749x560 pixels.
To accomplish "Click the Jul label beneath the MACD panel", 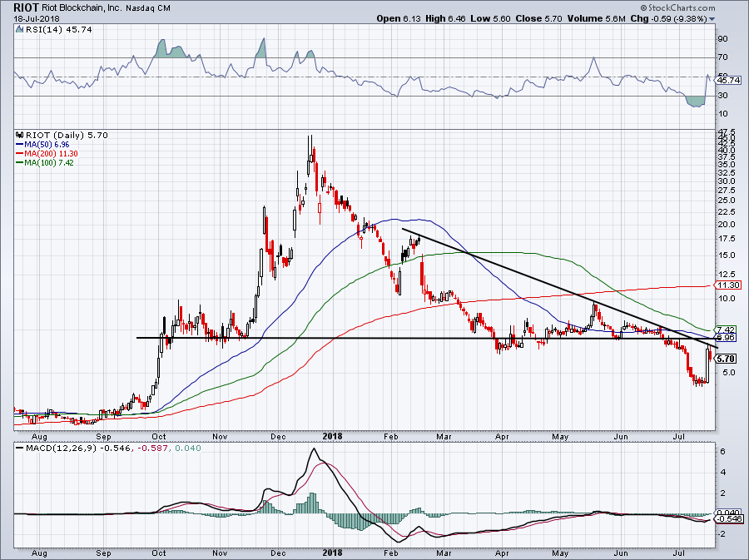I will [679, 553].
